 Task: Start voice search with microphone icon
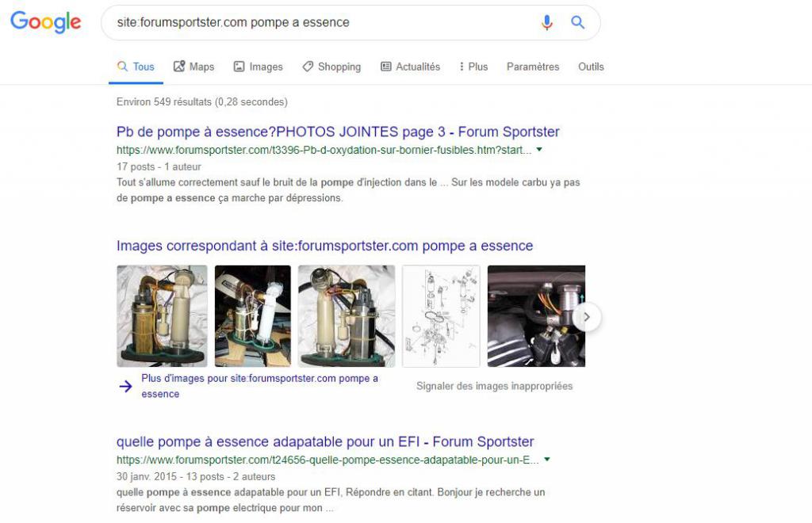point(547,22)
